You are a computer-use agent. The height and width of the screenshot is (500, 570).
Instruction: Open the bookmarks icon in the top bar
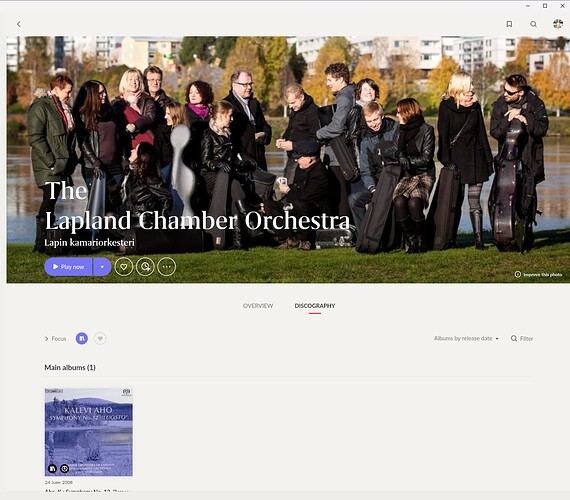pyautogui.click(x=509, y=24)
